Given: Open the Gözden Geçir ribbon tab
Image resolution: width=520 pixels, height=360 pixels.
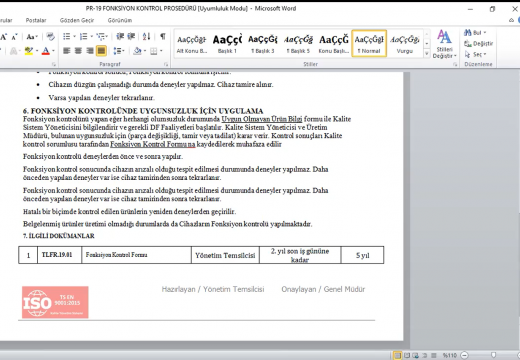Looking at the screenshot, I should coord(77,20).
